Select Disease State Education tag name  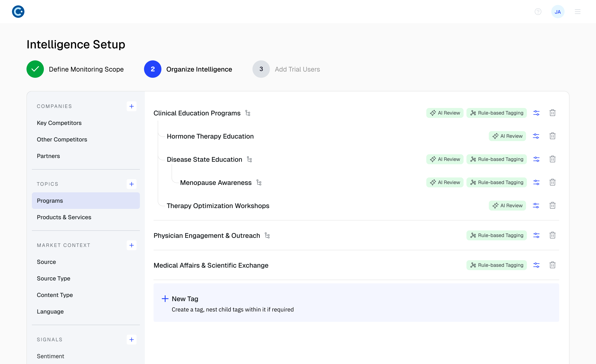pyautogui.click(x=204, y=160)
